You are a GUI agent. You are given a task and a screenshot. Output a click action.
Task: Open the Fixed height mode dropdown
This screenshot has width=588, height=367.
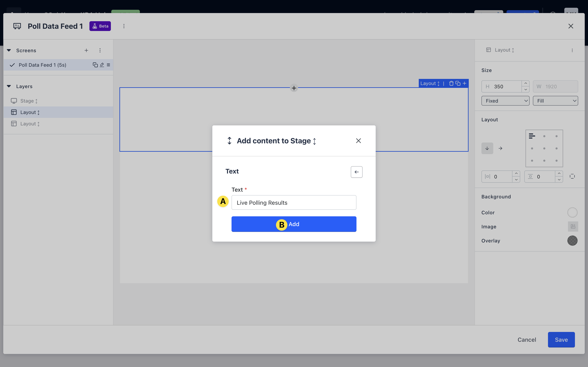505,101
